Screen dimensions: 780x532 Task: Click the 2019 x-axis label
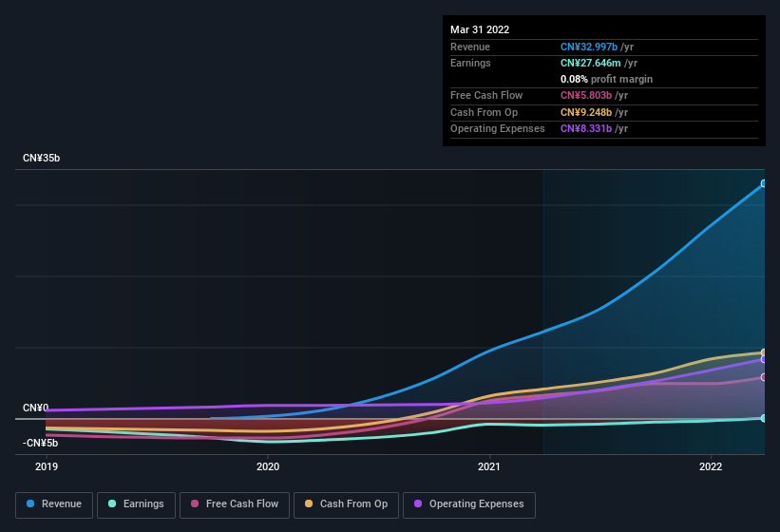tap(47, 466)
